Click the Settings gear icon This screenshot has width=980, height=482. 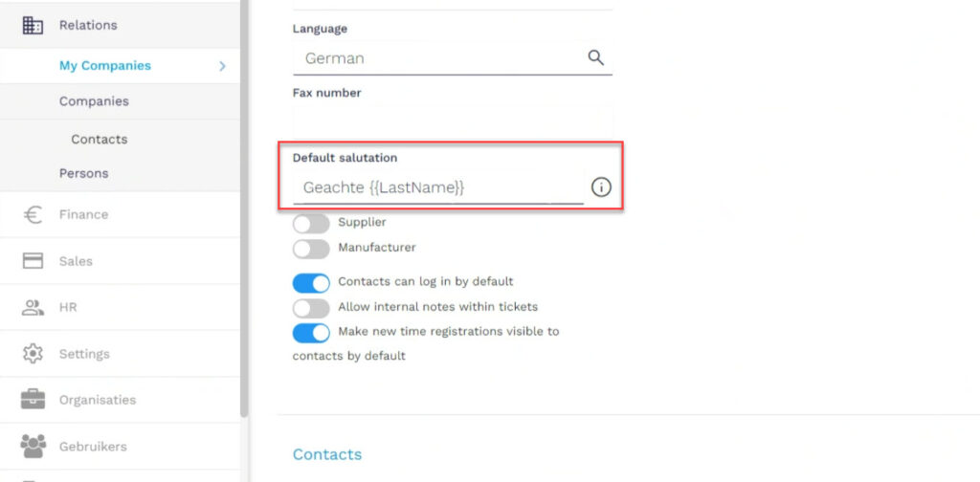click(33, 354)
